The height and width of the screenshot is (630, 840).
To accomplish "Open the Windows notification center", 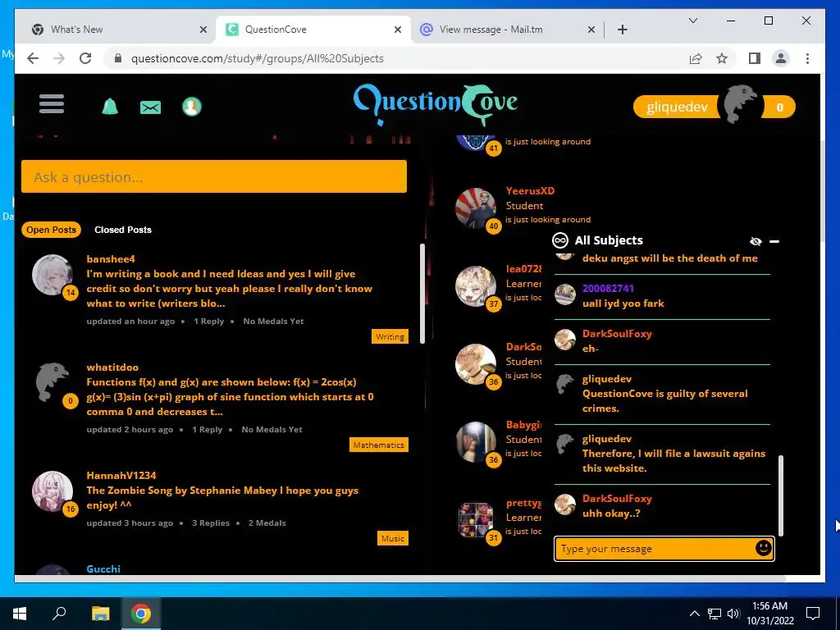I will [x=813, y=613].
